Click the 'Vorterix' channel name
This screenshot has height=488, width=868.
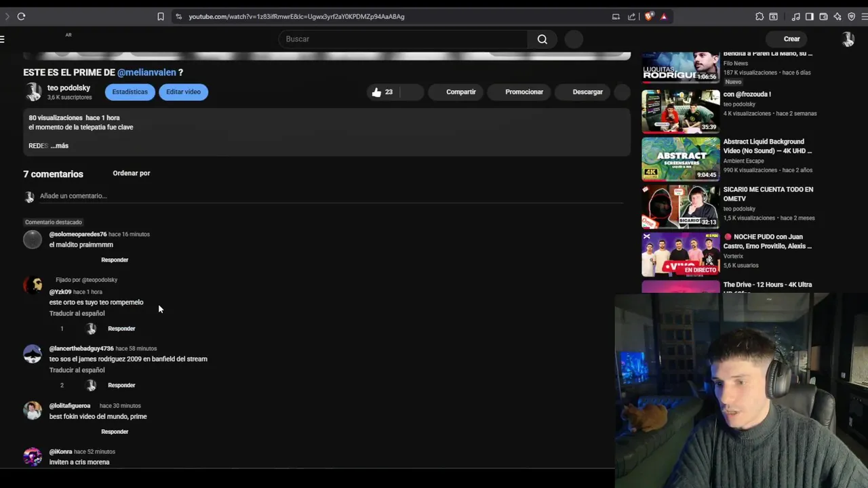[733, 256]
